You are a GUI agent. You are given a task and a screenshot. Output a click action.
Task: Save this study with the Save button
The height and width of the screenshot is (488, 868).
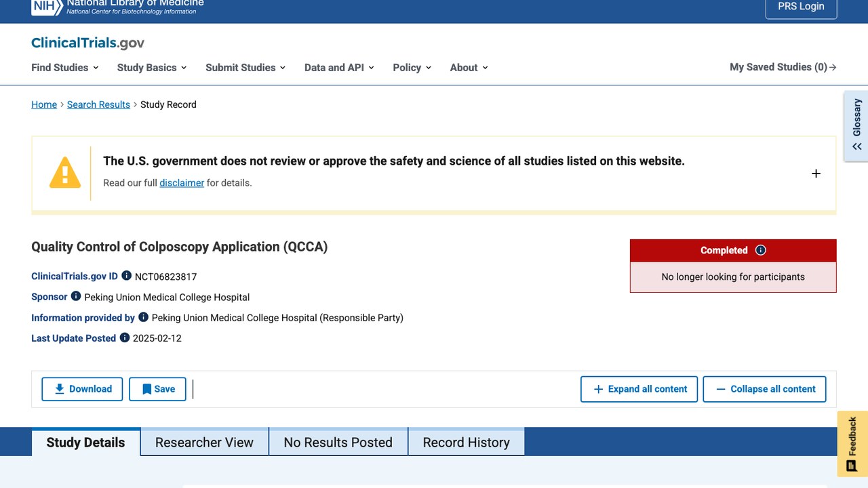coord(157,389)
